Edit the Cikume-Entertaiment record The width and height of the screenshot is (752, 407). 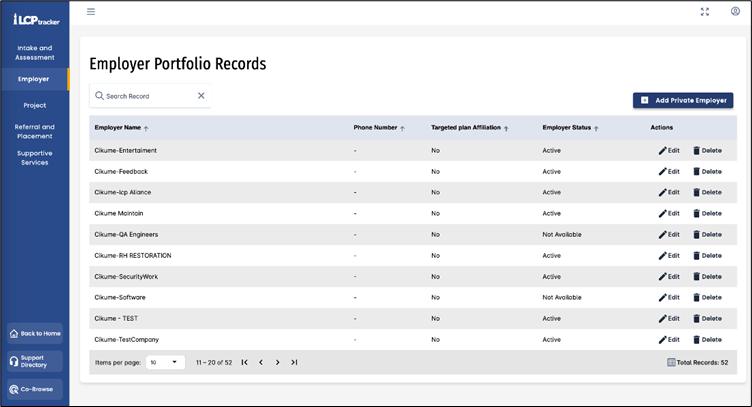tap(669, 151)
